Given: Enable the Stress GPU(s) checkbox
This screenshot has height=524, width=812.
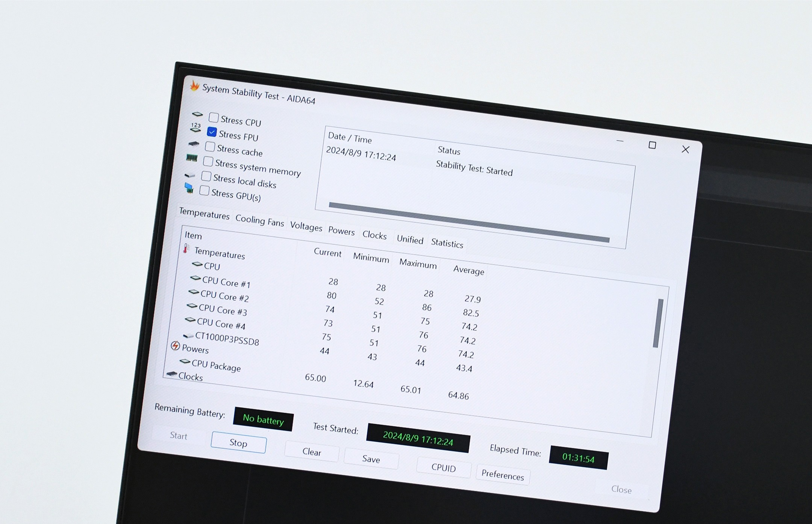Looking at the screenshot, I should [204, 191].
